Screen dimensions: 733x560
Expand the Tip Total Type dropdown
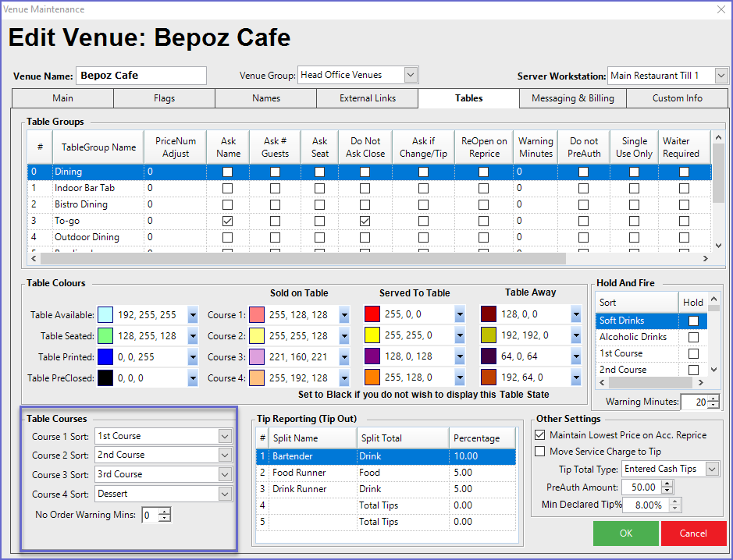click(x=712, y=469)
